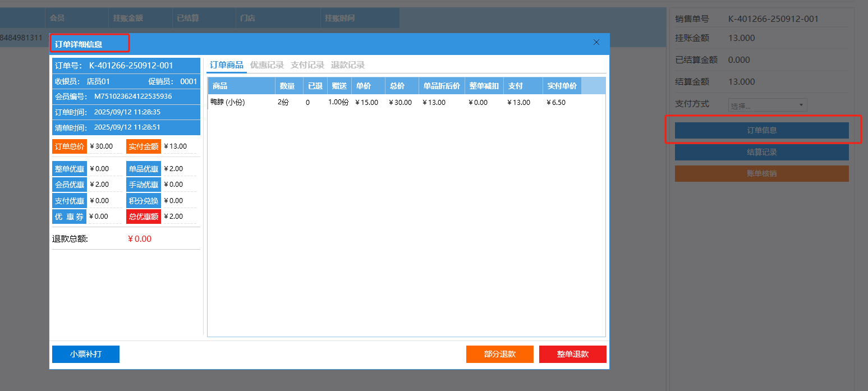Click the 订单总价 orange label
The image size is (868, 391).
70,146
